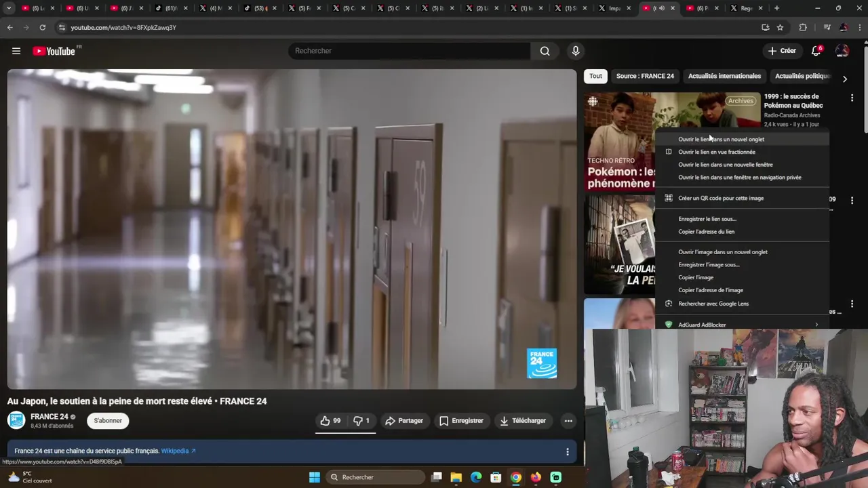Click the video player area
868x488 pixels.
pyautogui.click(x=292, y=229)
